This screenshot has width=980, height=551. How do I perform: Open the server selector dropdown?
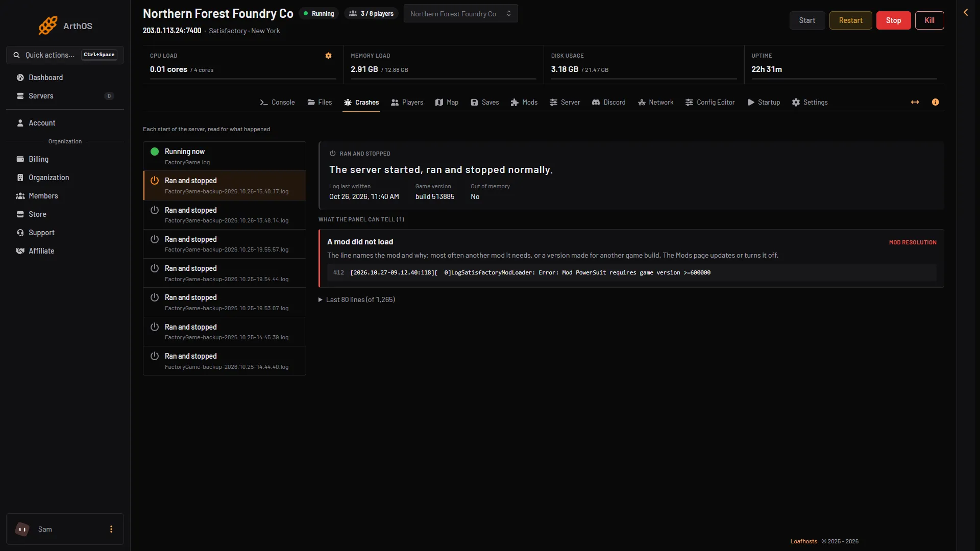(x=460, y=14)
